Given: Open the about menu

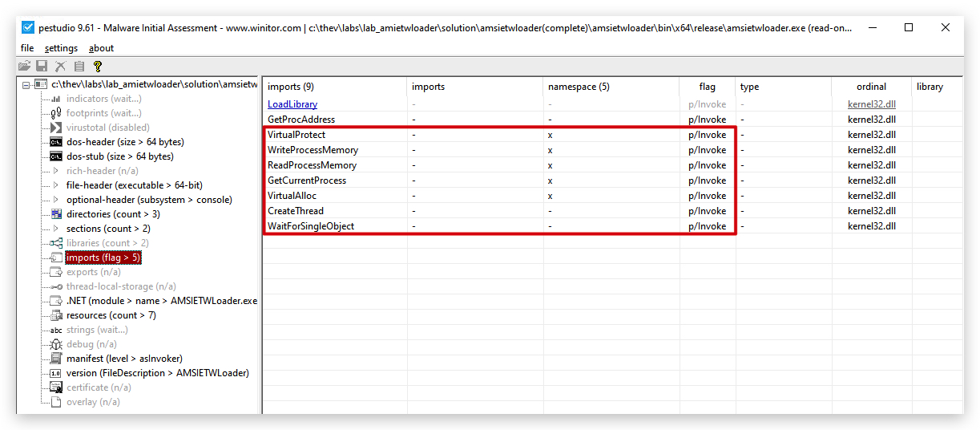Looking at the screenshot, I should (101, 48).
